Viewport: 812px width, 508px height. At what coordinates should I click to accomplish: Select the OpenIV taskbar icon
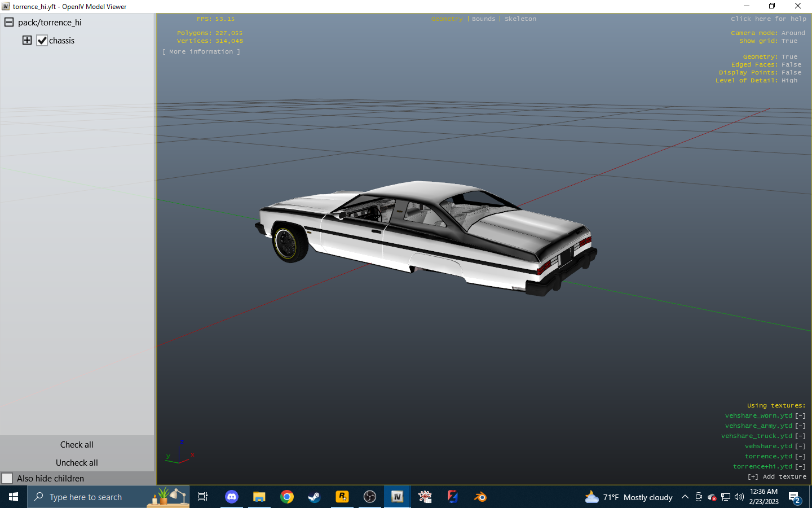[398, 497]
